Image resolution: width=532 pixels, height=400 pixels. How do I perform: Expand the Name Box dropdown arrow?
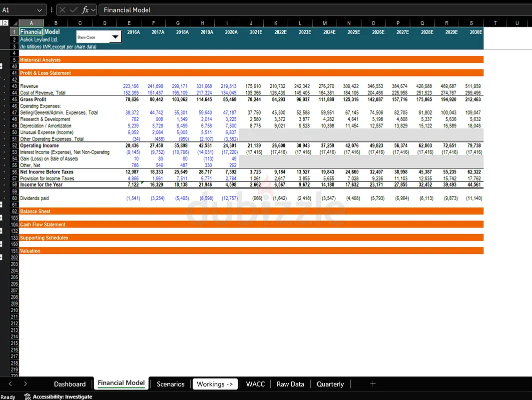pyautogui.click(x=39, y=10)
